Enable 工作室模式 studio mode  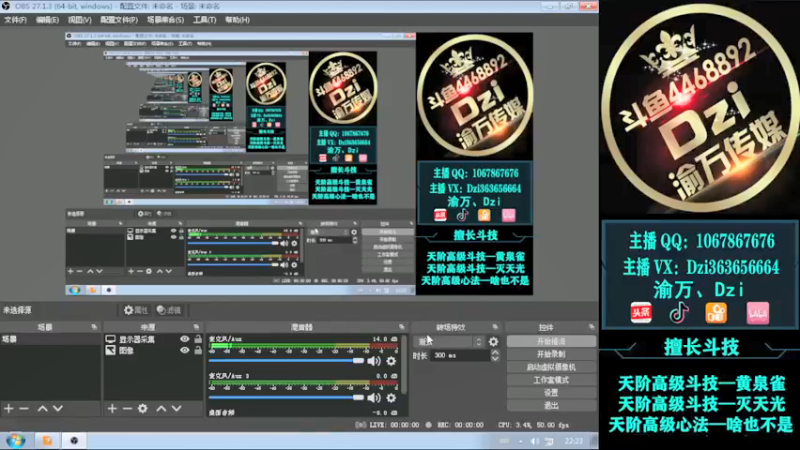tap(551, 380)
